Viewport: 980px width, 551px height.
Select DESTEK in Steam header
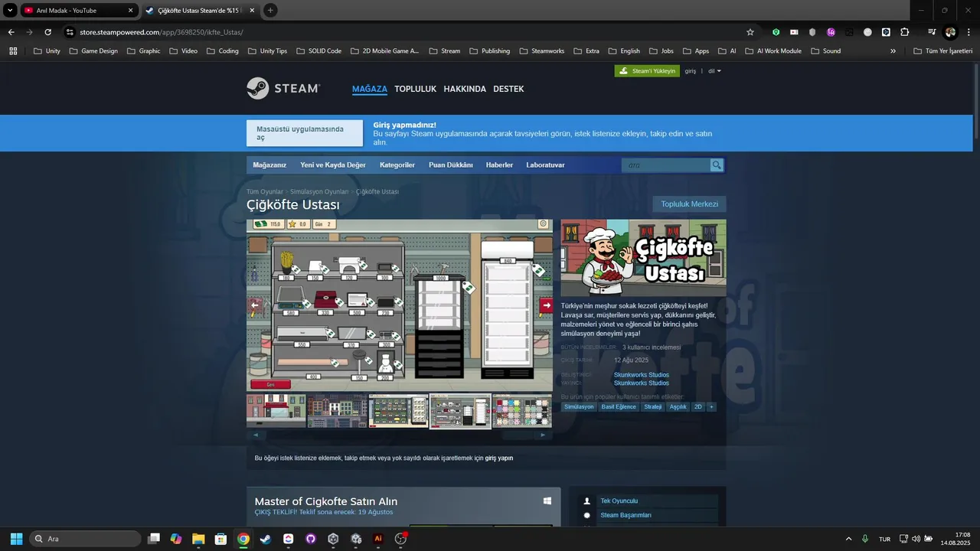point(508,89)
